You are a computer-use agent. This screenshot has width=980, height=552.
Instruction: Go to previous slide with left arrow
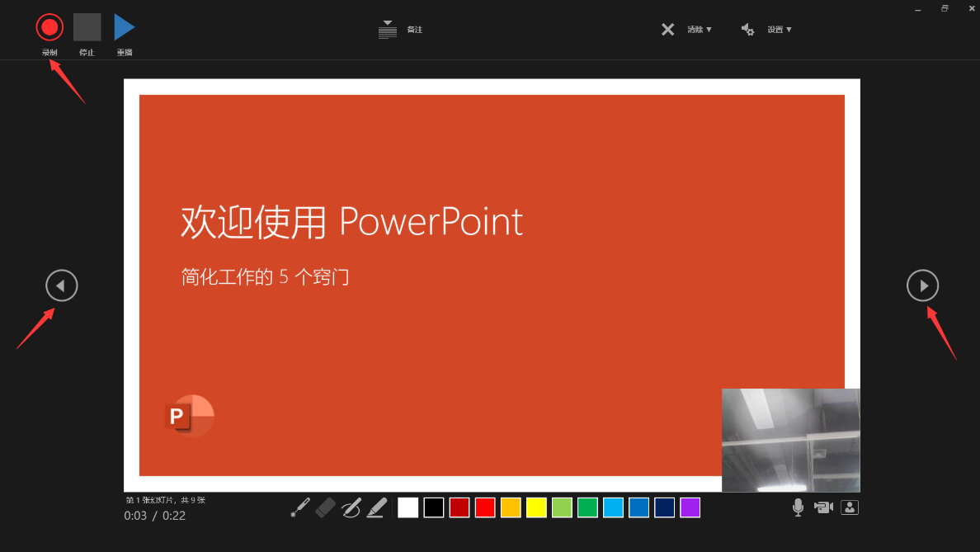[61, 285]
